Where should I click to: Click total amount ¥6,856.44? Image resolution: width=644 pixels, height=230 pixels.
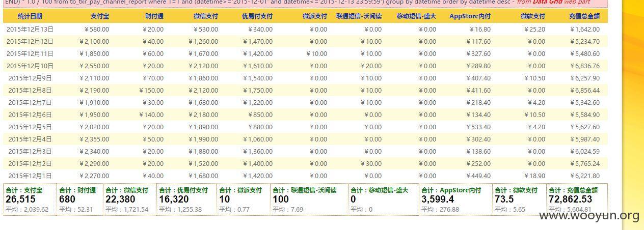click(584, 91)
